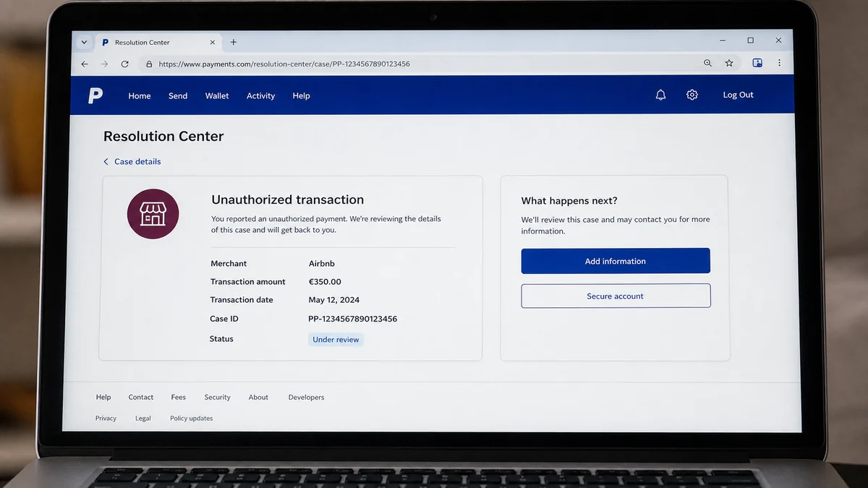Open the notifications bell
868x488 pixels.
(x=660, y=95)
